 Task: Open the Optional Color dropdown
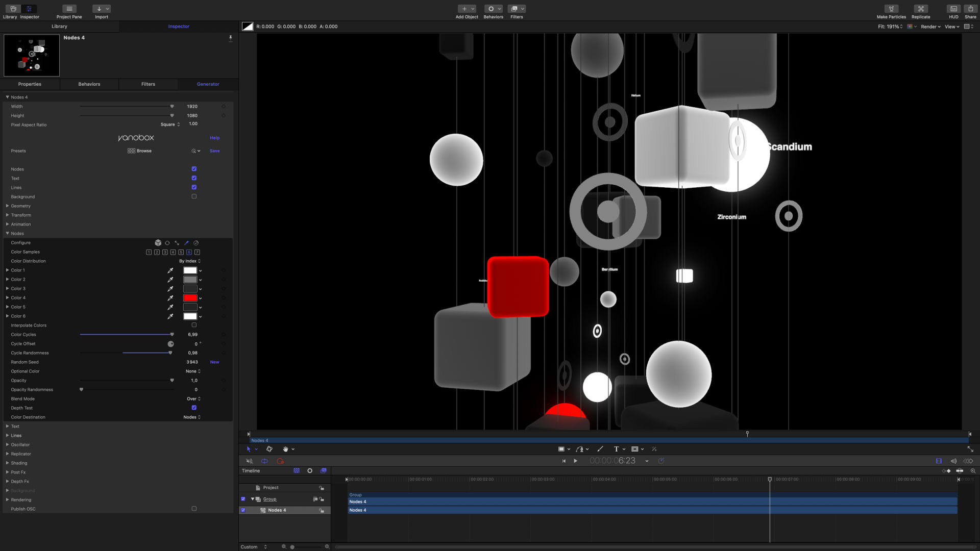(193, 371)
